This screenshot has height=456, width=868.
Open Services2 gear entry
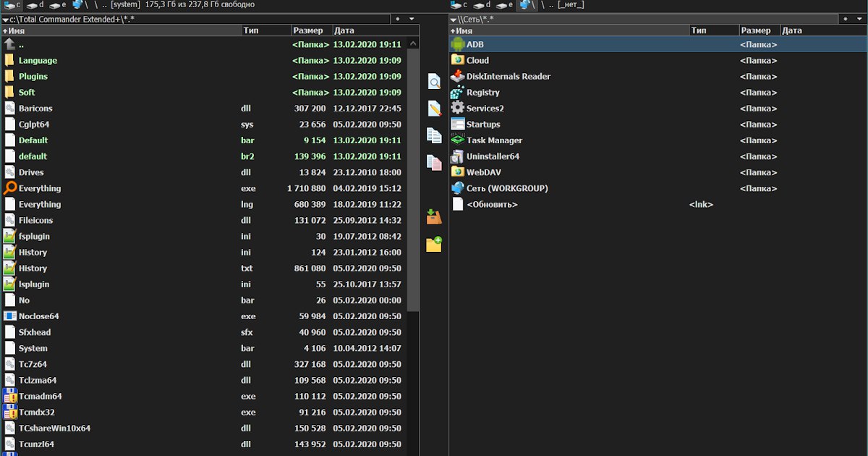tap(658, 108)
